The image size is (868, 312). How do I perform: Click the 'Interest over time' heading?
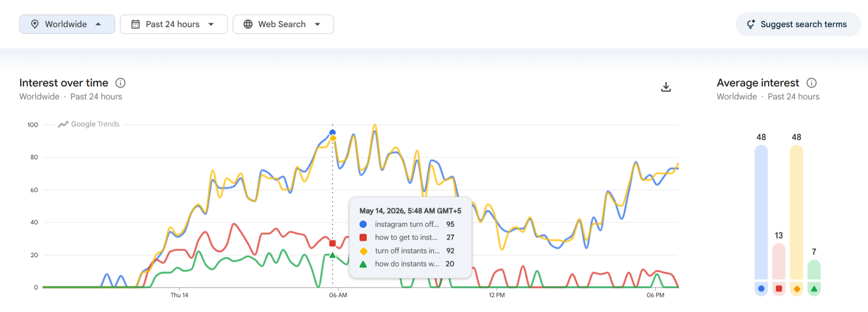click(x=64, y=83)
